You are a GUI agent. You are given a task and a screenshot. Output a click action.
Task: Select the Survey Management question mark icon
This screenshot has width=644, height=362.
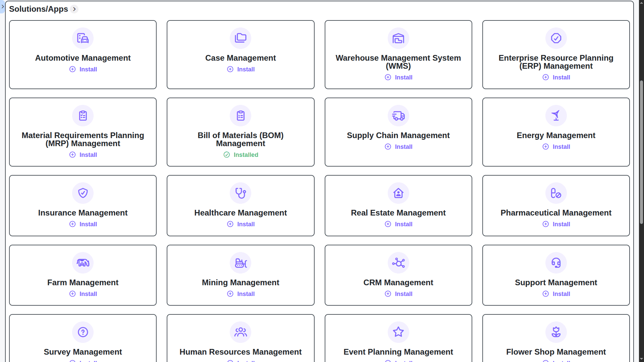click(83, 332)
